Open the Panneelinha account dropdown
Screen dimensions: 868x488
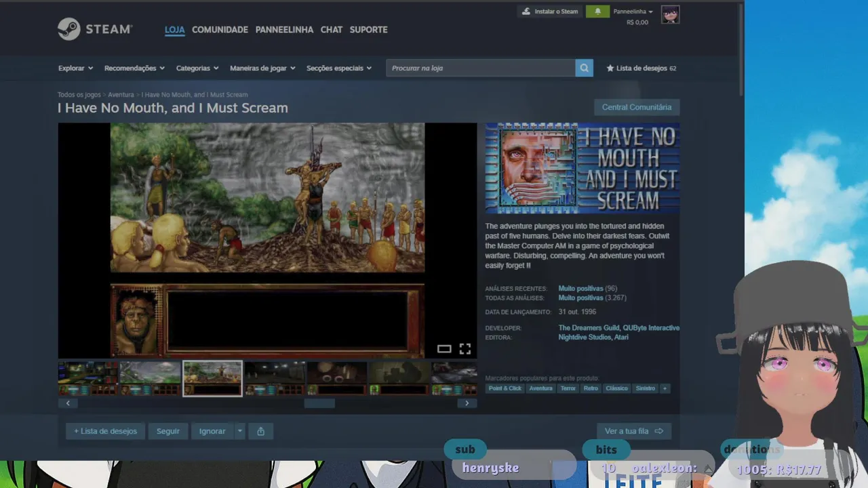pos(633,12)
